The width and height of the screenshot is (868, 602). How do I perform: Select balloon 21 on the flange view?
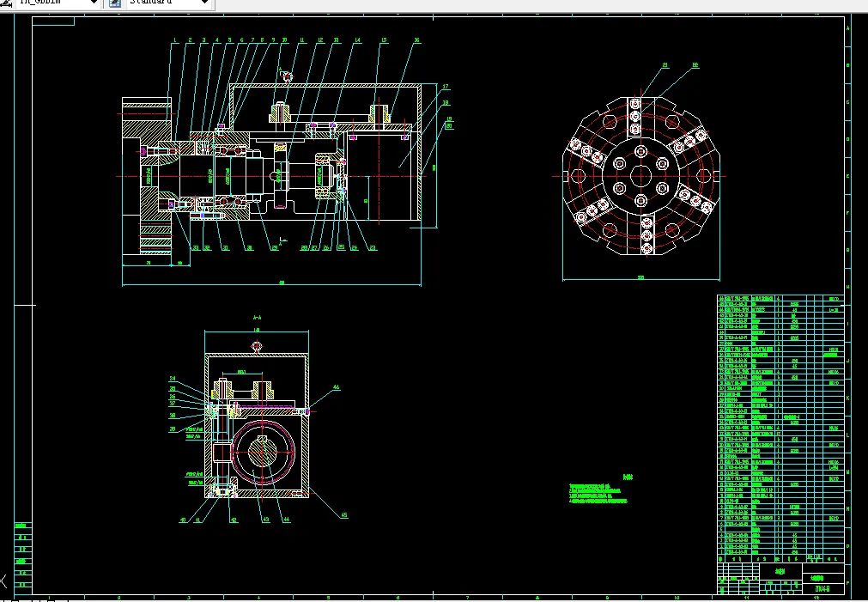(665, 65)
